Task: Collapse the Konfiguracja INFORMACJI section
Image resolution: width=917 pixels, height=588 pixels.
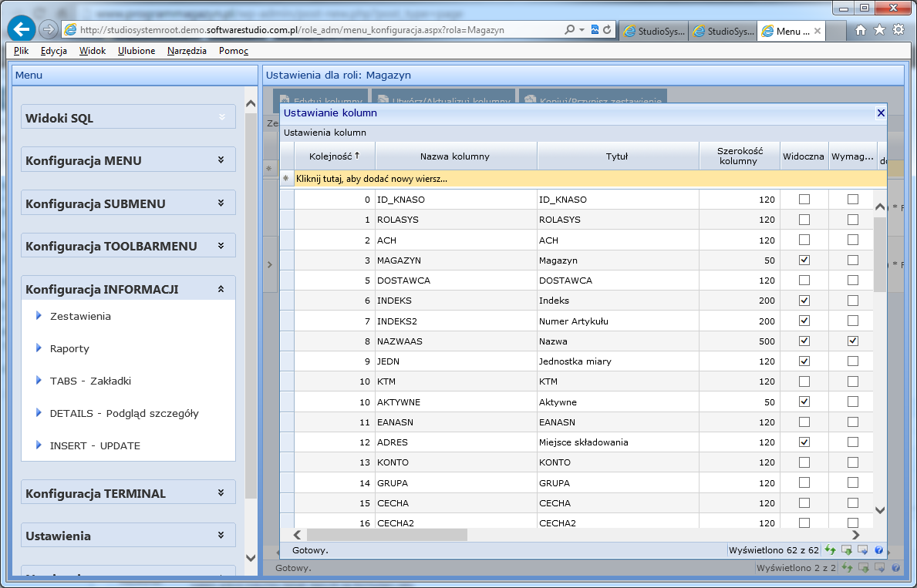Action: pyautogui.click(x=221, y=289)
